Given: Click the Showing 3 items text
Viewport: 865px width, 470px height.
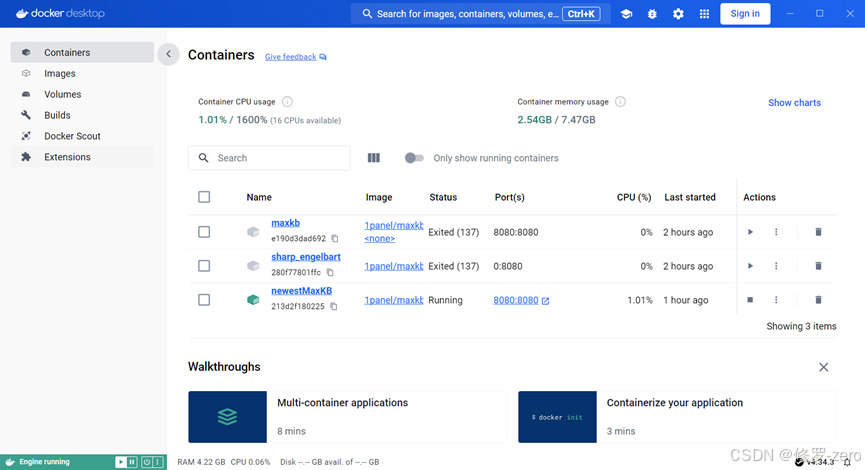Looking at the screenshot, I should pyautogui.click(x=801, y=327).
